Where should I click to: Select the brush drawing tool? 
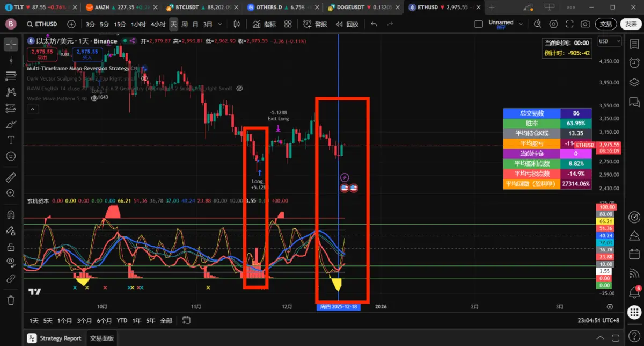click(x=11, y=124)
